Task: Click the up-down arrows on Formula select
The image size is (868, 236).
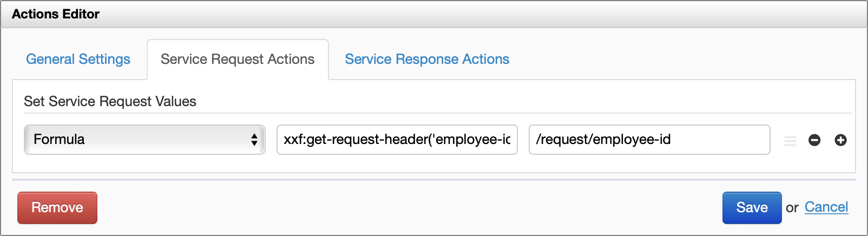Action: (254, 140)
